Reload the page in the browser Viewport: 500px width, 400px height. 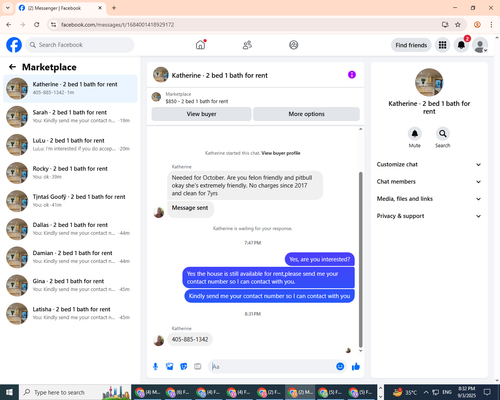pos(37,25)
